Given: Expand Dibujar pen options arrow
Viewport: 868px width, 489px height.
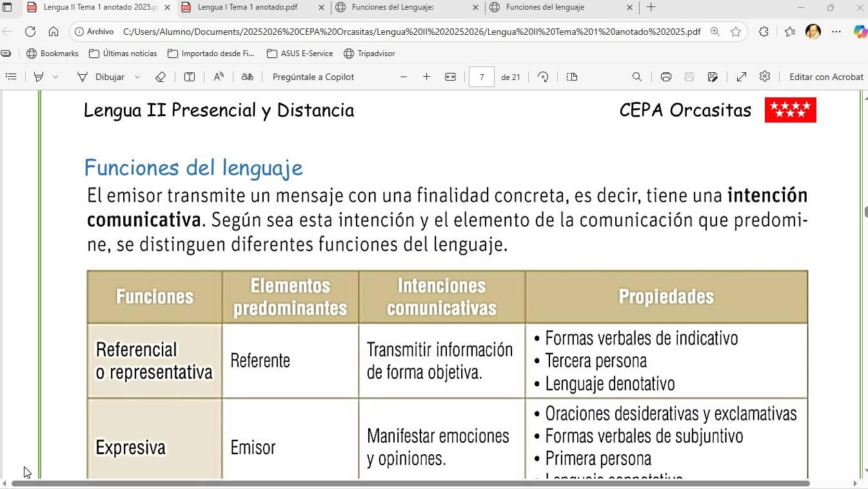Looking at the screenshot, I should click(x=137, y=77).
